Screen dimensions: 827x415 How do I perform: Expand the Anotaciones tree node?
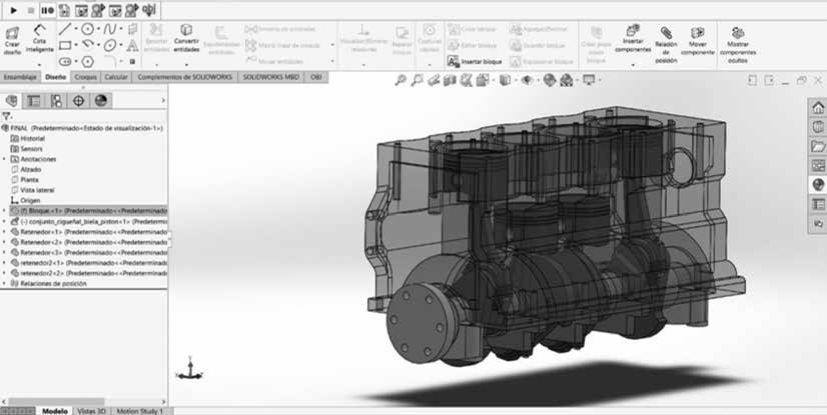pos(5,159)
